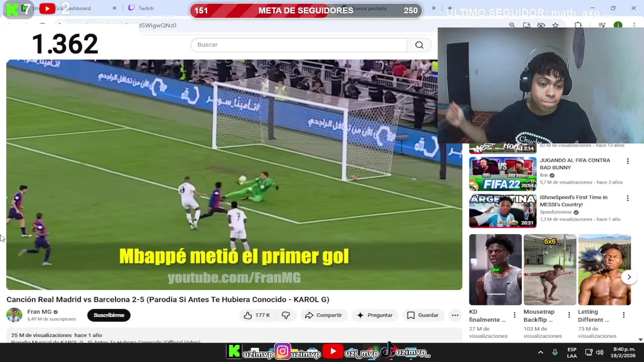
Task: Click the 6,49 M de suscriptores text
Action: click(52, 319)
